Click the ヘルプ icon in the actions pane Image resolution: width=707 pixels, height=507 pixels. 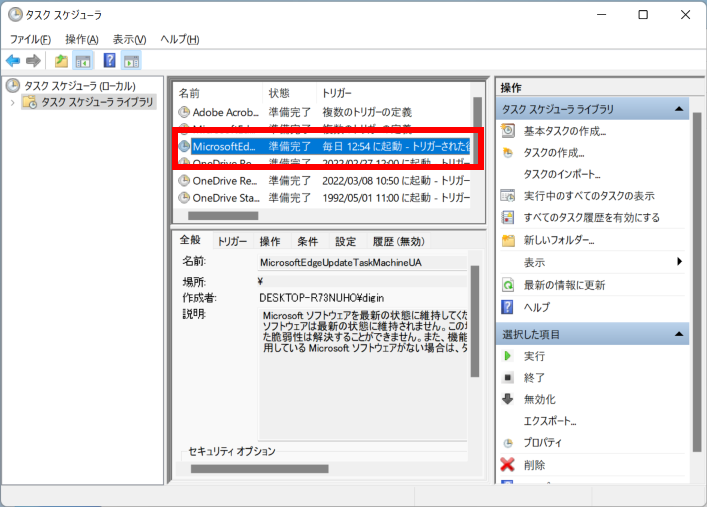(507, 307)
